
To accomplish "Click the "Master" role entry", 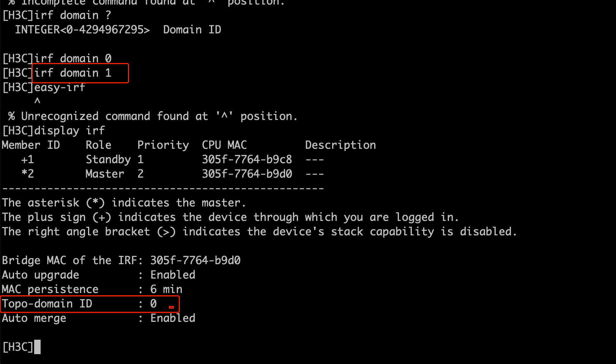I will (x=105, y=174).
